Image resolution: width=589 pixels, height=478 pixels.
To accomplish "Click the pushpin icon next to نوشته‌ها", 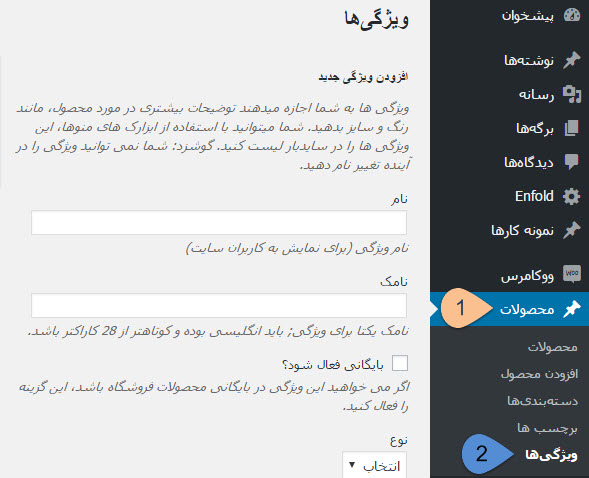I will [x=571, y=60].
